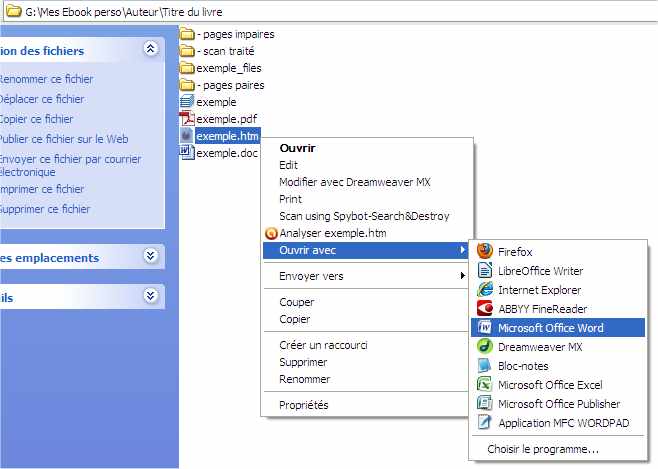This screenshot has width=658, height=469.
Task: Click the Microsoft Office Word icon
Action: 485,327
